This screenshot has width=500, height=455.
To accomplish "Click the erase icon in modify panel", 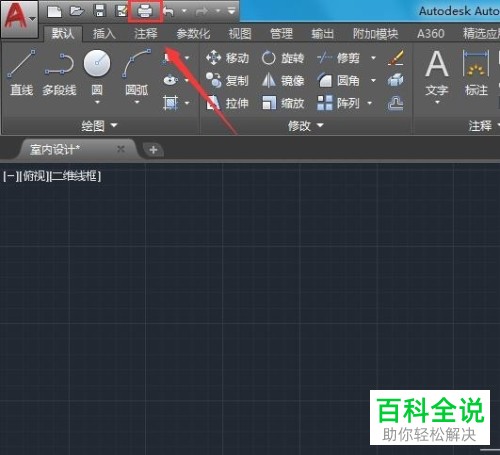I will (x=396, y=58).
